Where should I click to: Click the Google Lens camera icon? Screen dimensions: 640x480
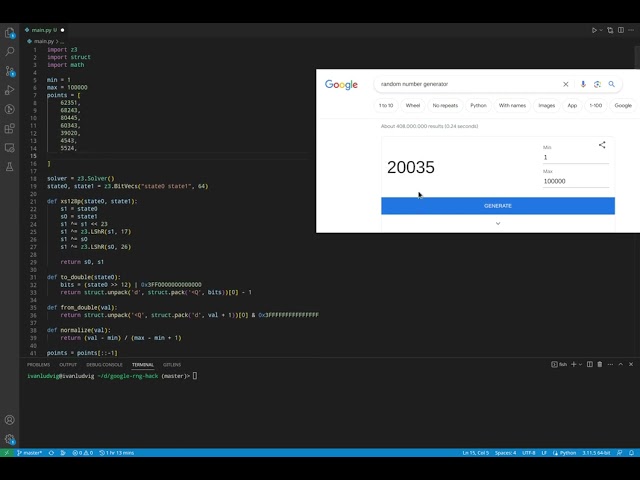(x=597, y=84)
